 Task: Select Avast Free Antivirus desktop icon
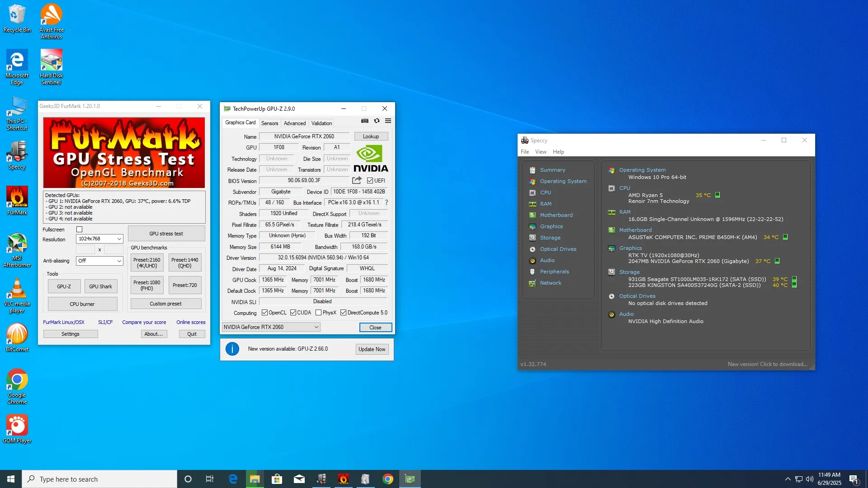coord(52,21)
